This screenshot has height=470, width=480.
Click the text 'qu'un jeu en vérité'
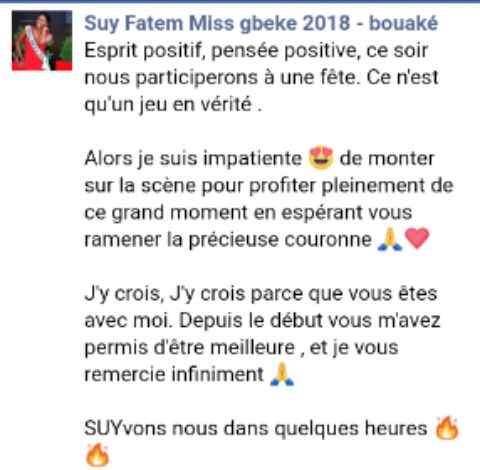(173, 105)
